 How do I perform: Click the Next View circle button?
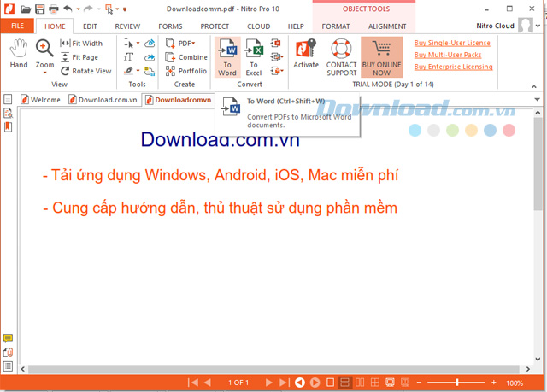tap(315, 383)
